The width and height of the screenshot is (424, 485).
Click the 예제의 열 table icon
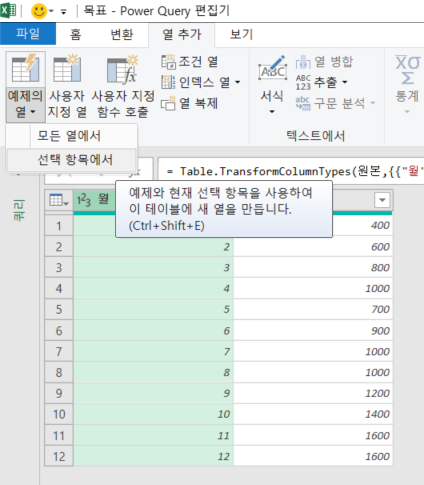[x=26, y=69]
